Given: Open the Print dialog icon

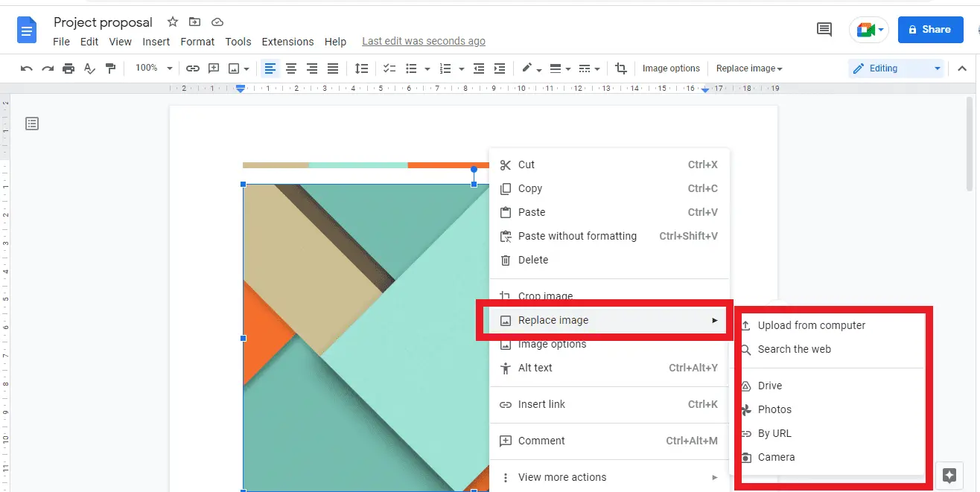Looking at the screenshot, I should [68, 68].
